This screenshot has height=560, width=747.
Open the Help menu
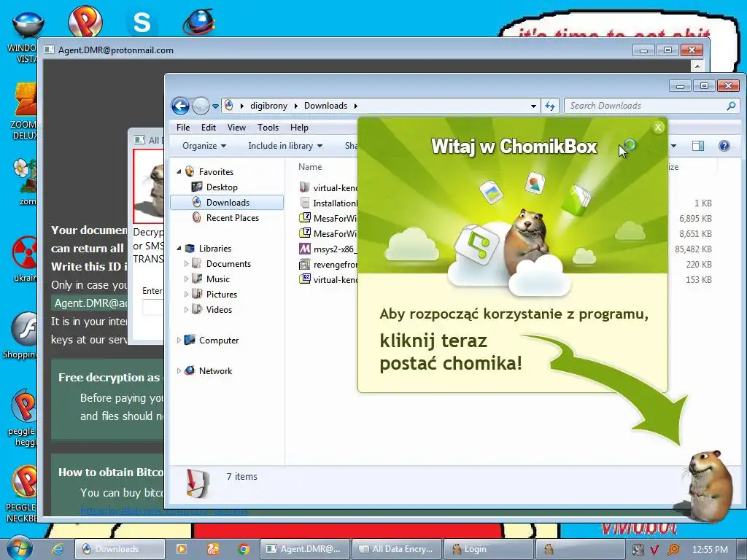(x=299, y=128)
